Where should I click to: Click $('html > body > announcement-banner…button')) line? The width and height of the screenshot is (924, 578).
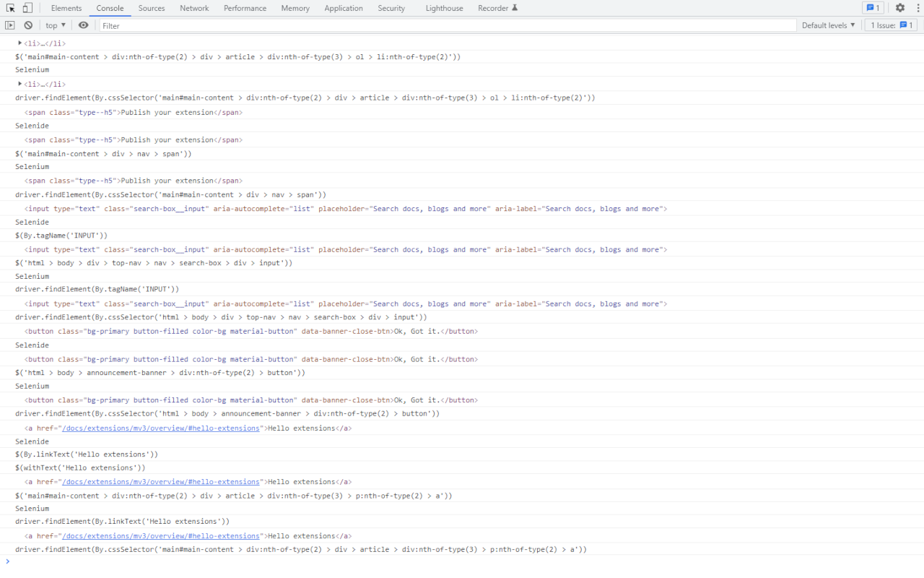pyautogui.click(x=160, y=373)
